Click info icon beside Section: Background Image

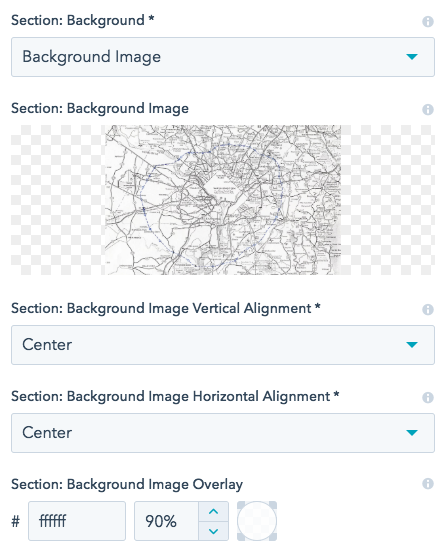(x=428, y=110)
